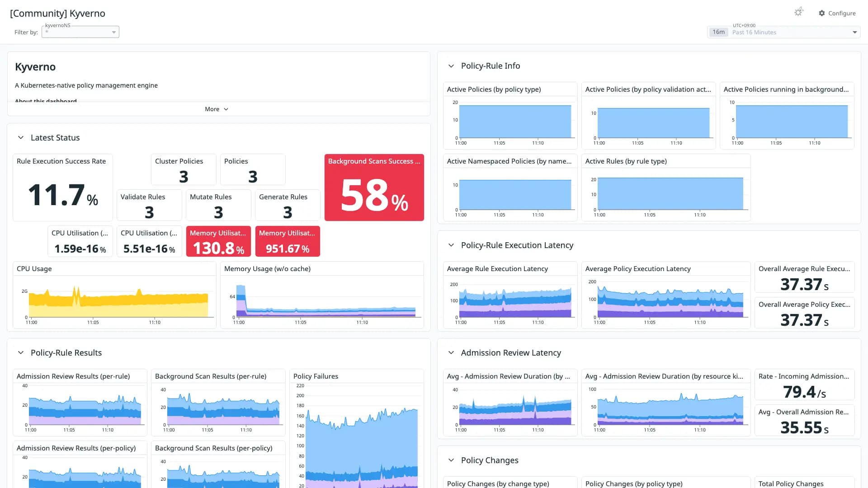
Task: Open the Active Policies (by policy type) graph
Action: [x=510, y=116]
